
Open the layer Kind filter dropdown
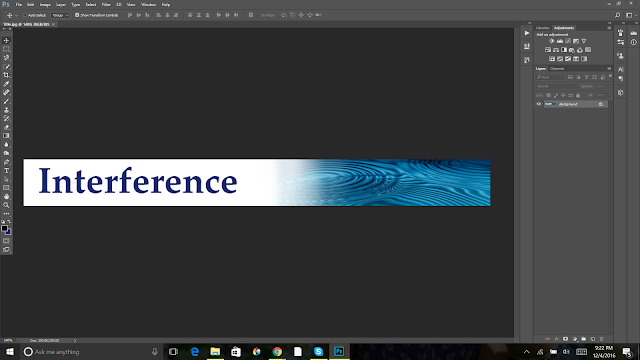550,77
